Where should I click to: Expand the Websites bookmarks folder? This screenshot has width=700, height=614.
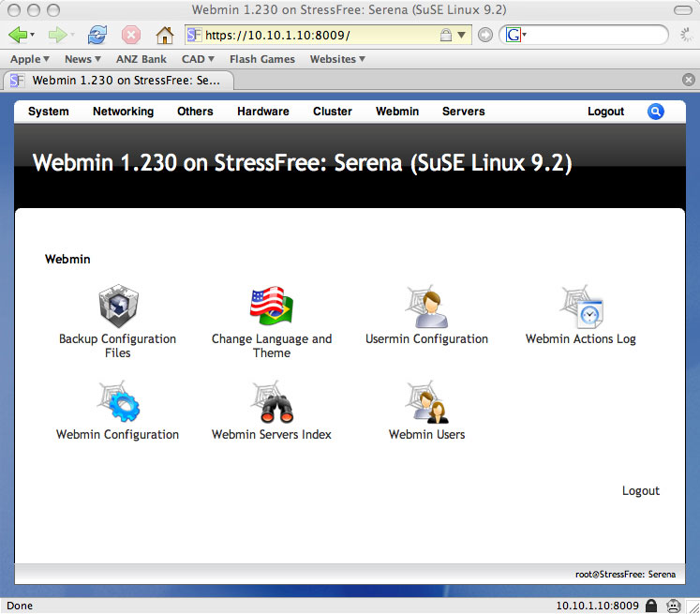[337, 59]
